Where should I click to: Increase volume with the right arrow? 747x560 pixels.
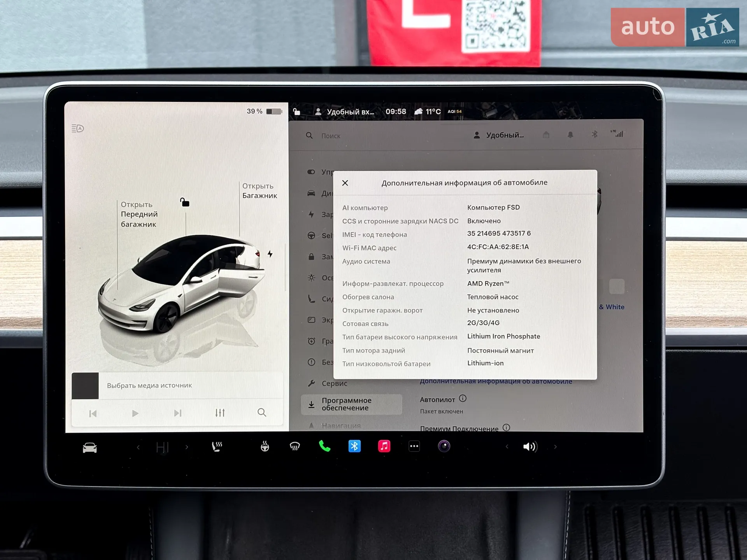coord(555,447)
